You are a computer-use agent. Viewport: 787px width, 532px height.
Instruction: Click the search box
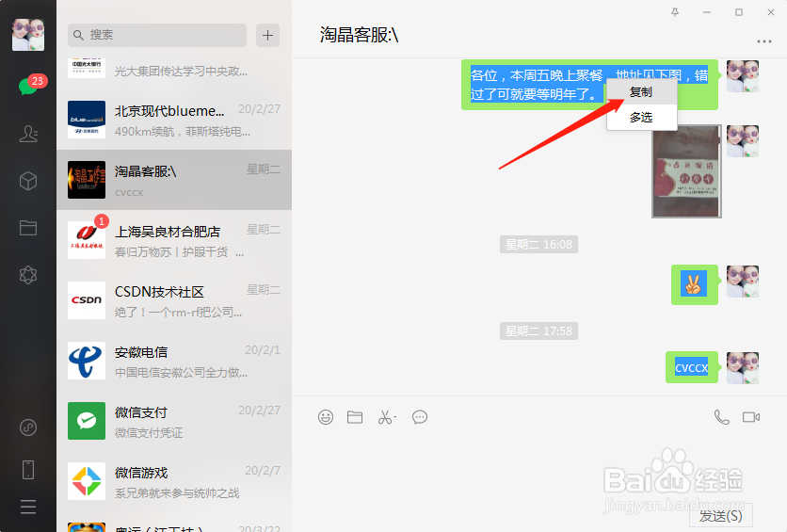click(x=157, y=35)
